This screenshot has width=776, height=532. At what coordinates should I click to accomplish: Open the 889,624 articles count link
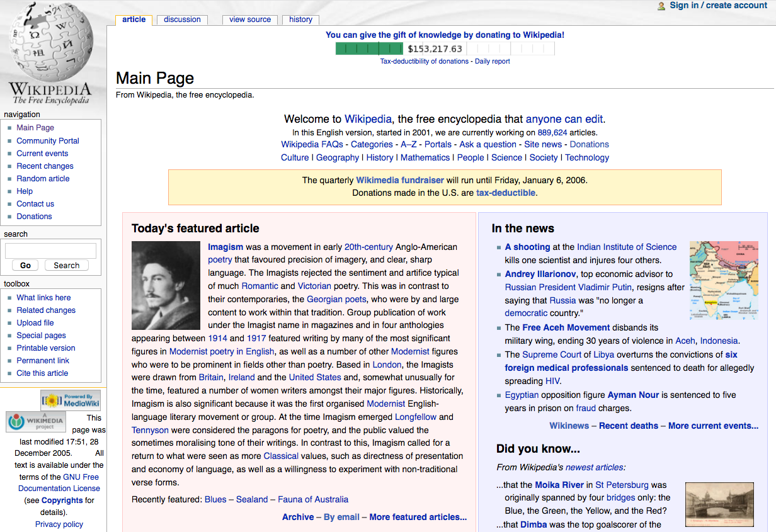click(552, 133)
